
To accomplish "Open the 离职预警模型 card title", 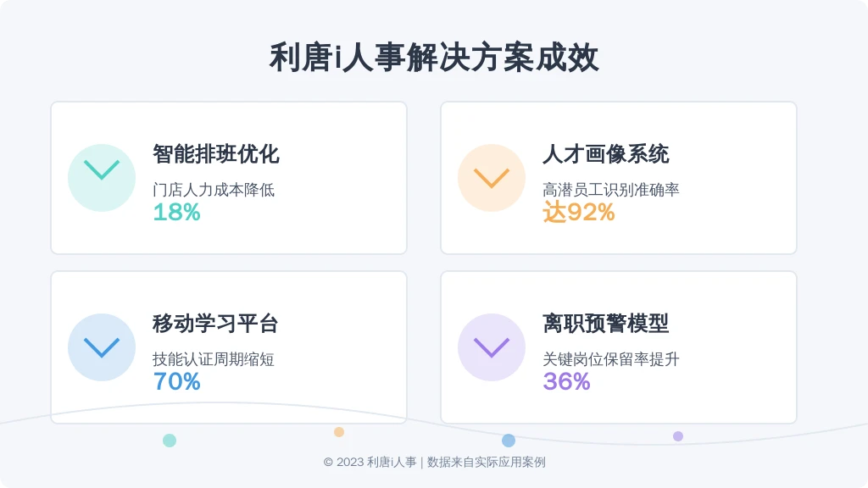I will 605,323.
